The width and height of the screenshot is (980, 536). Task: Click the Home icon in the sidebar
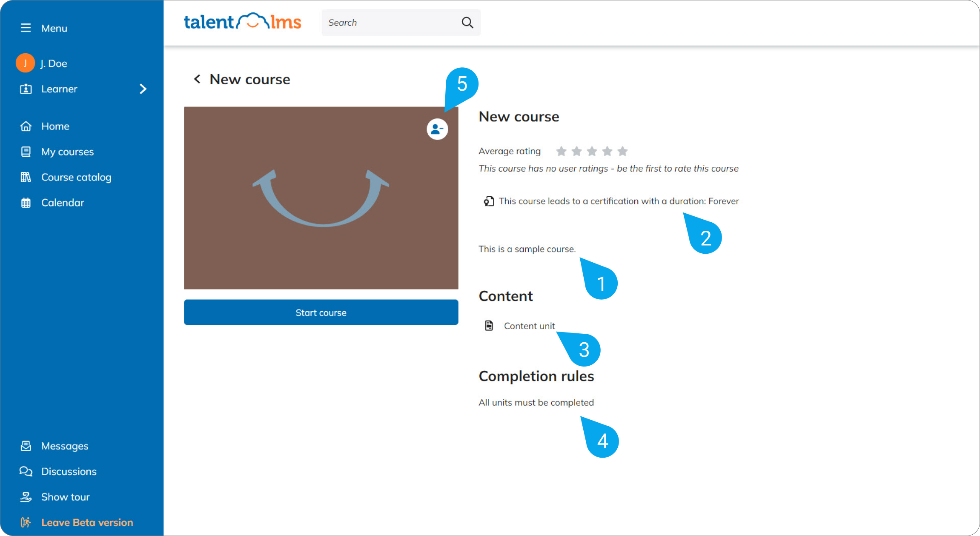pyautogui.click(x=26, y=126)
